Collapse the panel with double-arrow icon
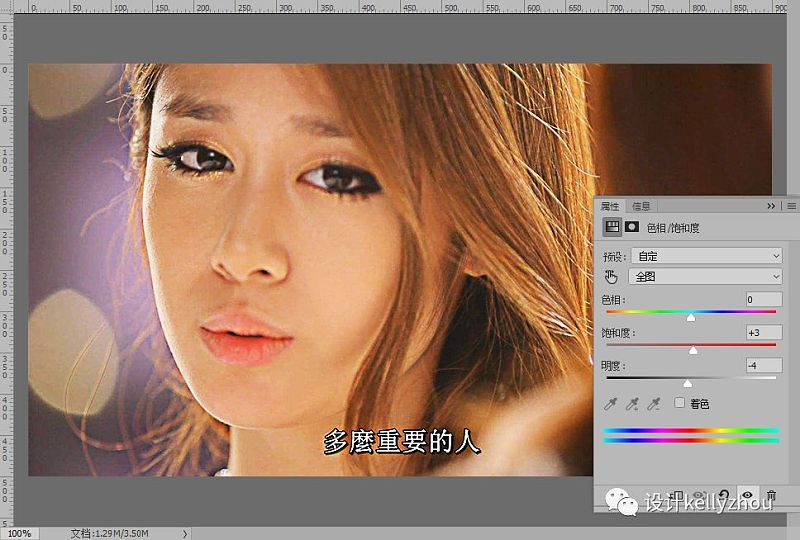The width and height of the screenshot is (800, 540). (x=771, y=206)
